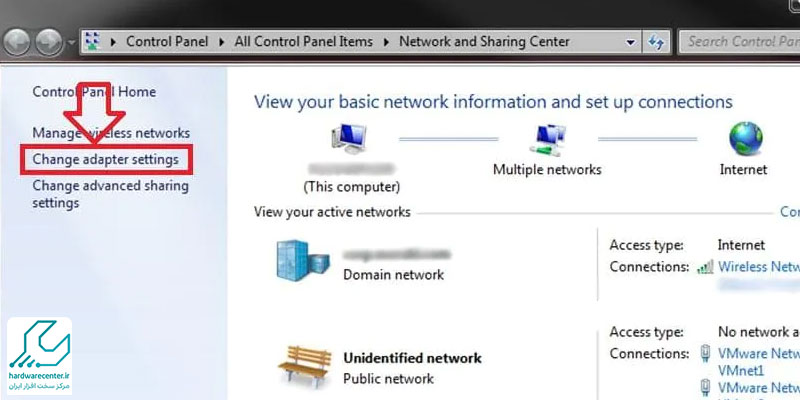Click the Refresh button beside address bar

point(657,42)
